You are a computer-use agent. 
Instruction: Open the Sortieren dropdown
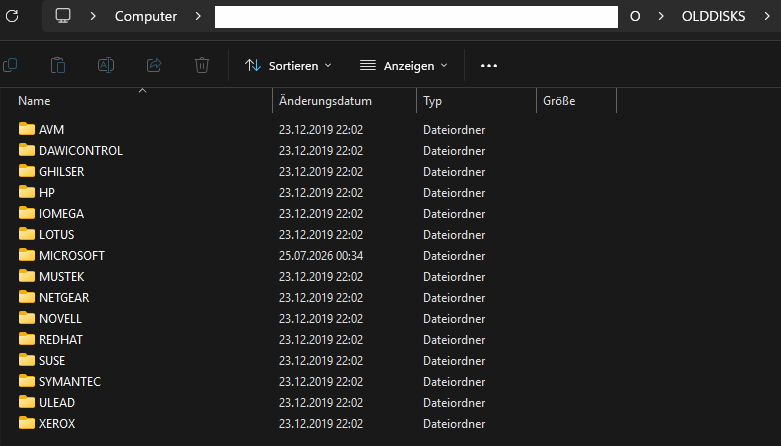pos(288,65)
